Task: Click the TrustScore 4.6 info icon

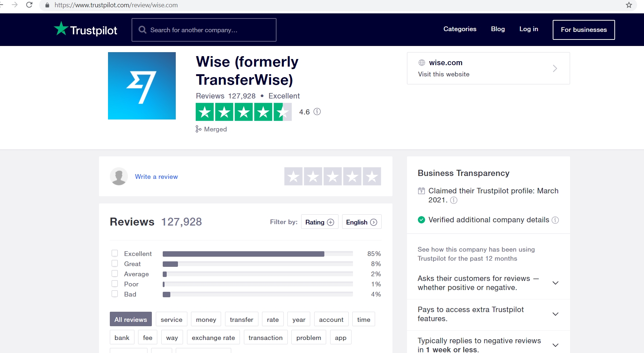Action: (317, 112)
